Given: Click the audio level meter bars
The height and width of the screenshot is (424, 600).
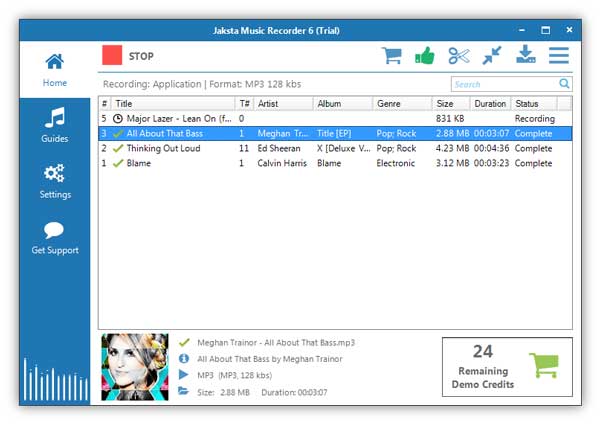Looking at the screenshot, I should [x=56, y=380].
